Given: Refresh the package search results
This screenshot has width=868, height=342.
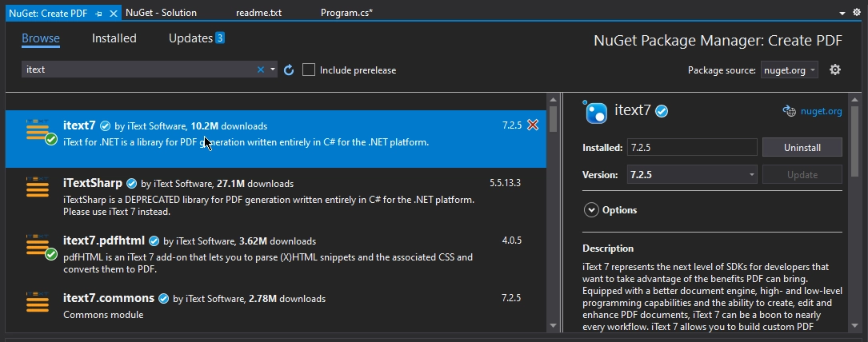Looking at the screenshot, I should (290, 70).
